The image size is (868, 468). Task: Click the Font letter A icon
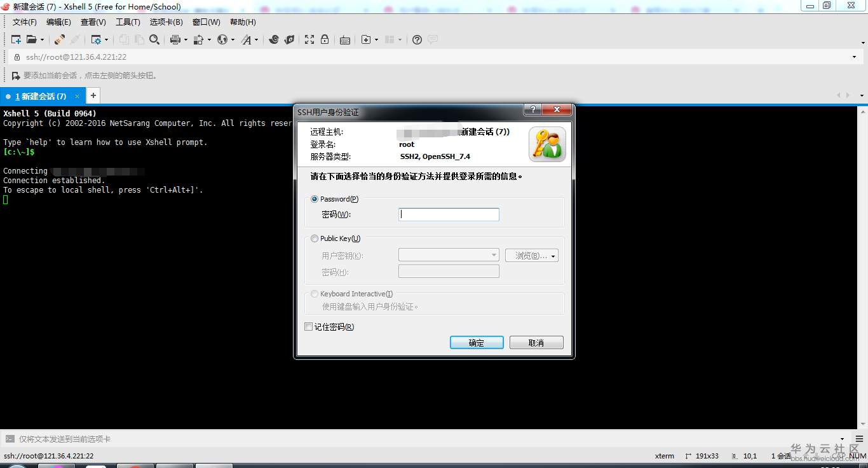247,39
